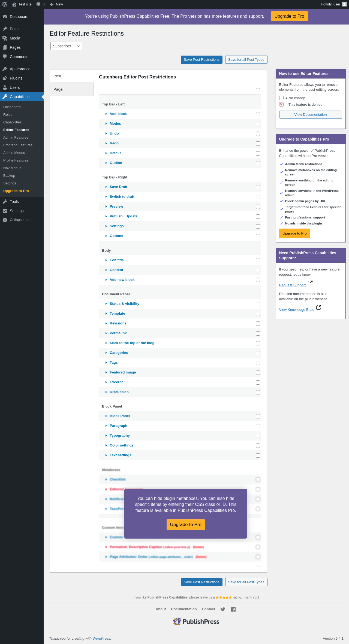This screenshot has height=644, width=349.
Task: Select the Post tab
Action: (72, 76)
